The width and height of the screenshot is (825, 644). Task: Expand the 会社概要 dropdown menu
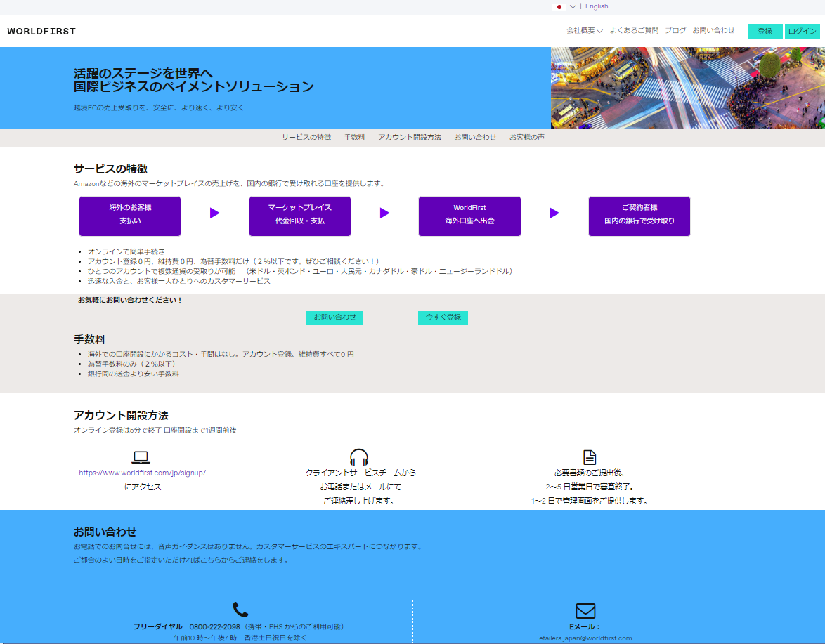click(585, 30)
